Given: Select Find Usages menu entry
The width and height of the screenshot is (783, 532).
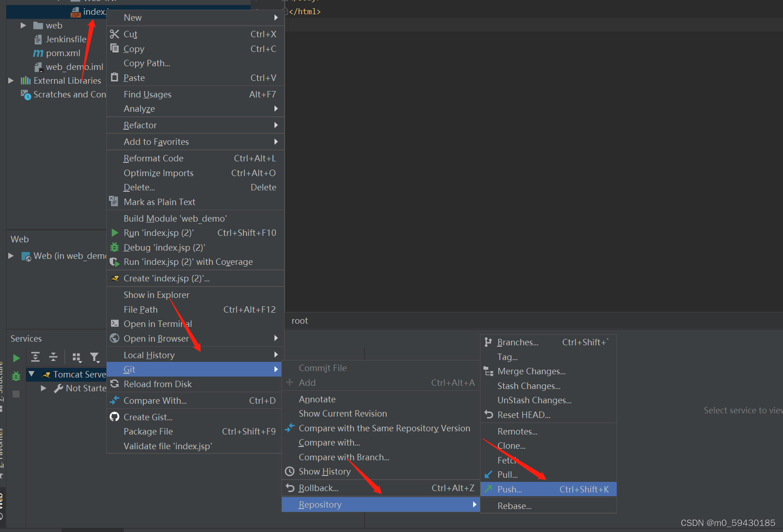Looking at the screenshot, I should point(195,94).
